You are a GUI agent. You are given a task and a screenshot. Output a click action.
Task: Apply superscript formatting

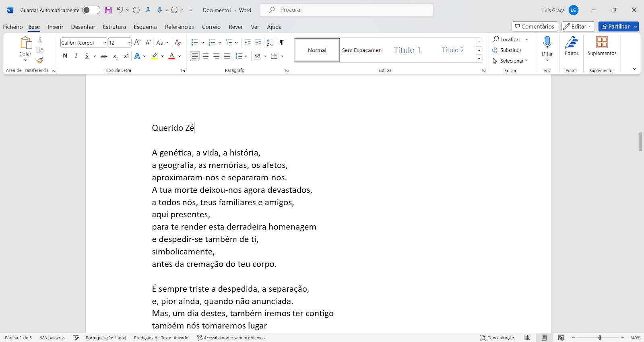[x=126, y=56]
